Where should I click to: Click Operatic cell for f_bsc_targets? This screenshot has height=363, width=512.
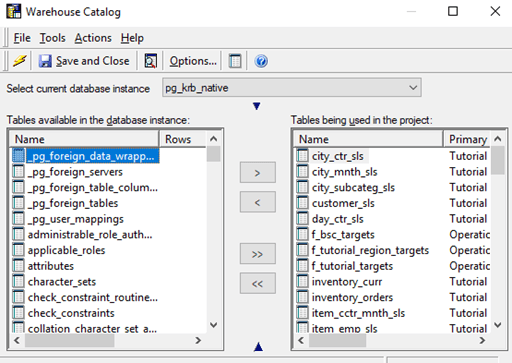[469, 234]
